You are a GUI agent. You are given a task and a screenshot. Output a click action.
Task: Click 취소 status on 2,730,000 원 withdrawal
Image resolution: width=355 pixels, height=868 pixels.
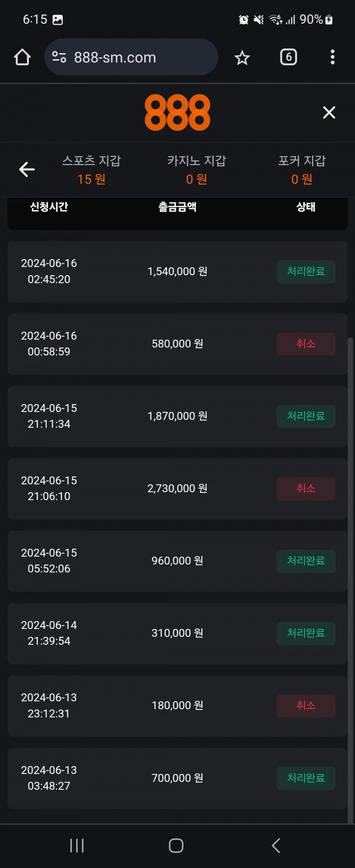click(306, 489)
